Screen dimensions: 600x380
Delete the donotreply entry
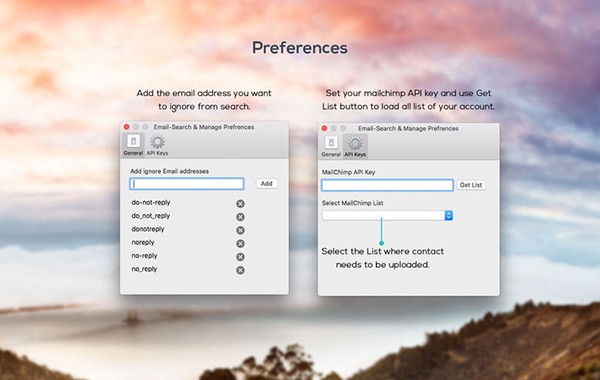240,230
